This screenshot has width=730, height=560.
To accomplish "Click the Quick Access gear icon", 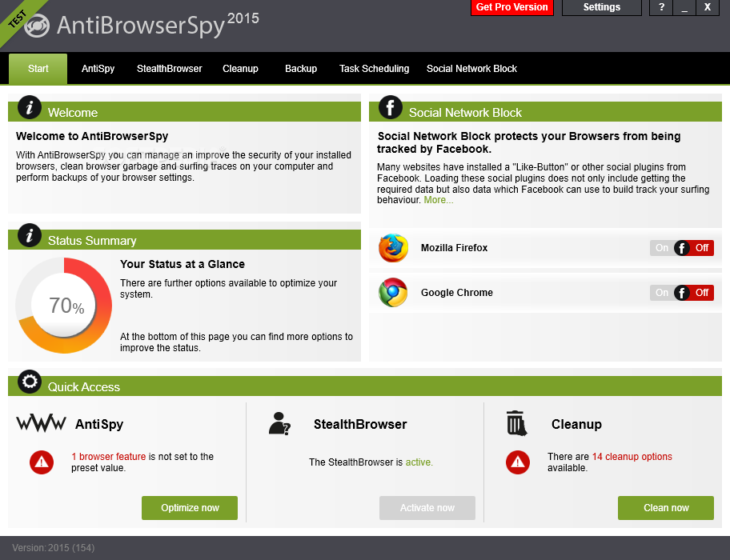I will (x=30, y=382).
